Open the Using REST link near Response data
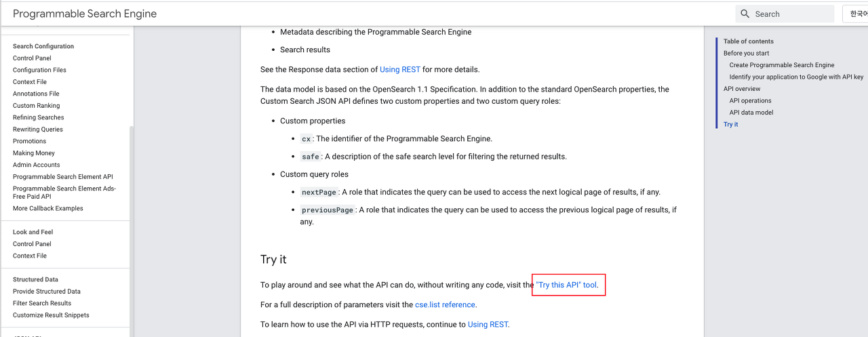Viewport: 868px width, 337px height. pos(400,69)
